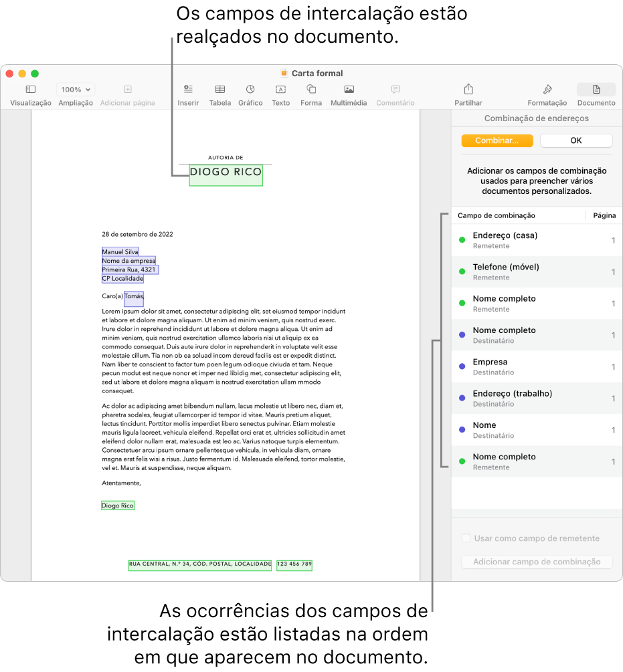Open the Formatação sidebar

point(547,89)
